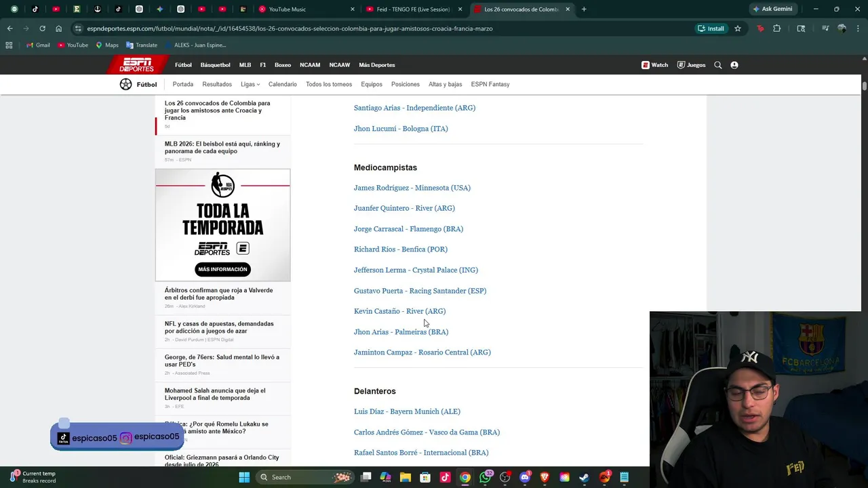Open Discord from the taskbar
Image resolution: width=868 pixels, height=488 pixels.
coord(524,477)
